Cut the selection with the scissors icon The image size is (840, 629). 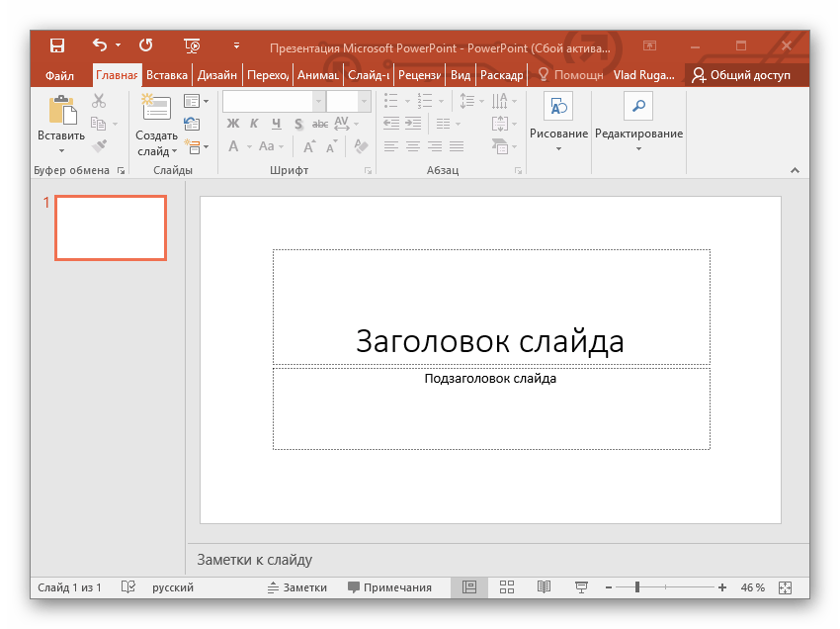click(x=99, y=101)
